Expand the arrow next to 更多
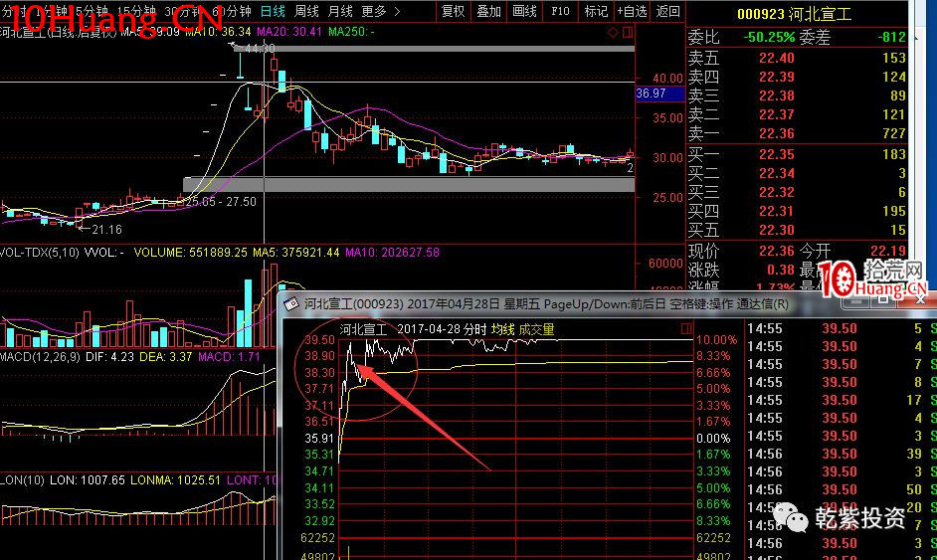Screen dimensions: 937x560 coord(398,11)
